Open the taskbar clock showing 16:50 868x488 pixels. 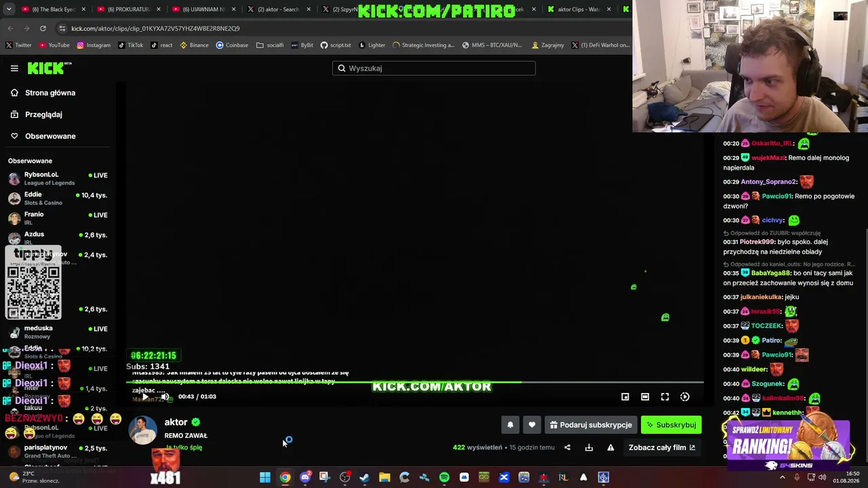(x=846, y=477)
